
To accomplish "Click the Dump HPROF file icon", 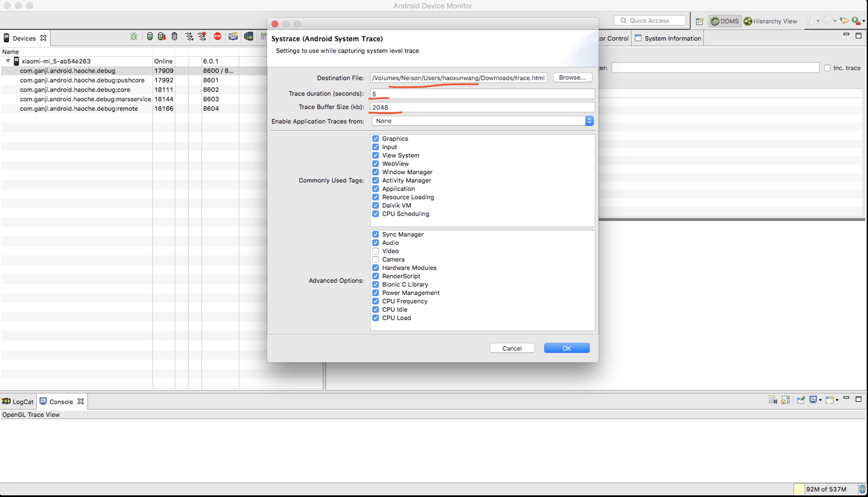I will pyautogui.click(x=162, y=36).
